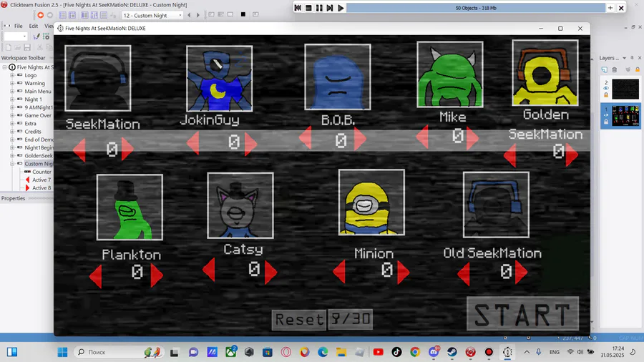The height and width of the screenshot is (362, 644).
Task: Expand the Warning frame in workspace tree
Action: pyautogui.click(x=12, y=83)
